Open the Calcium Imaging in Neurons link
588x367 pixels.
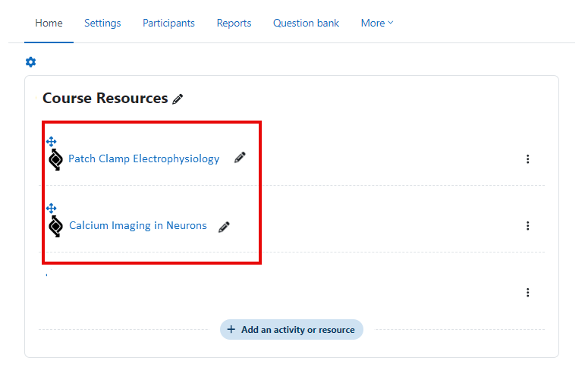tap(138, 226)
